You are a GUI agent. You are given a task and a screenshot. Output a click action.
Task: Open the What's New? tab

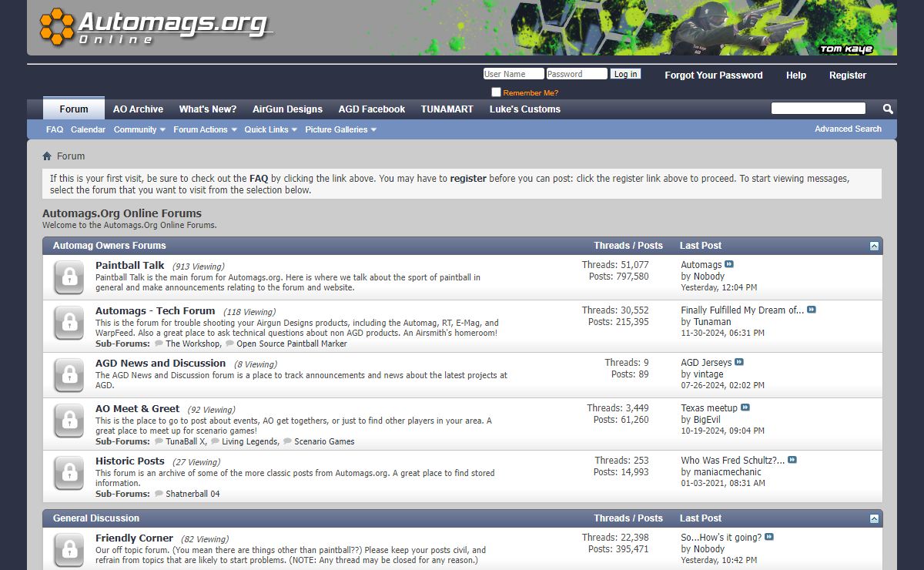pos(208,109)
